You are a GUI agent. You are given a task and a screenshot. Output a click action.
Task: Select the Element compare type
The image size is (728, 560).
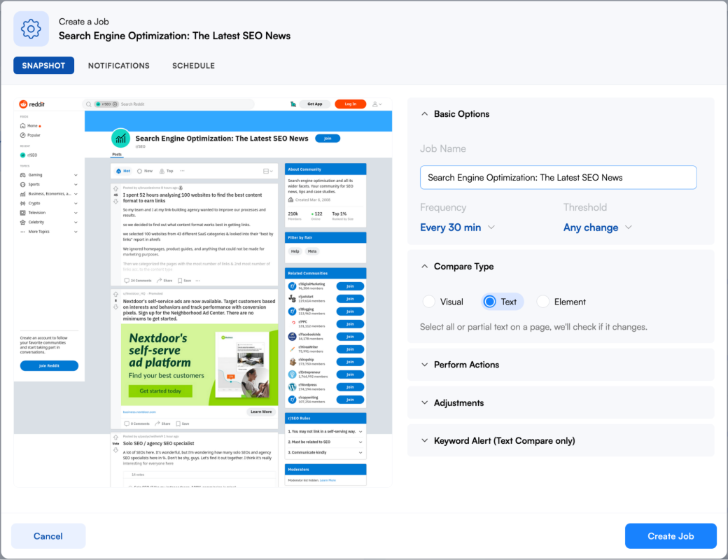561,302
